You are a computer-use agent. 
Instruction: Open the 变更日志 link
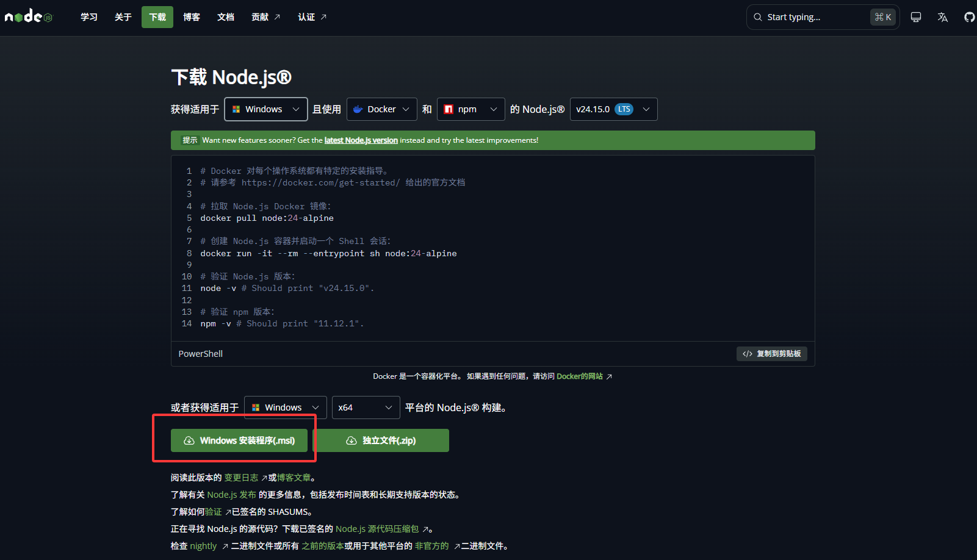tap(245, 478)
